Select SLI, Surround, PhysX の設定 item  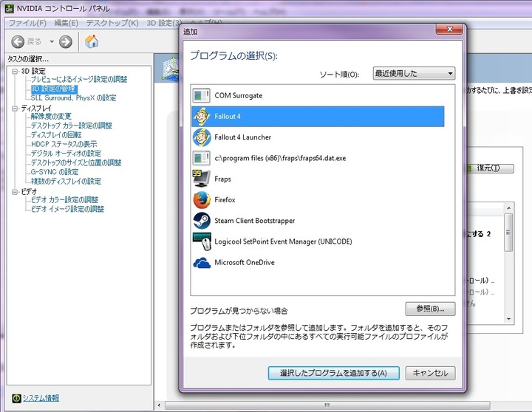73,98
